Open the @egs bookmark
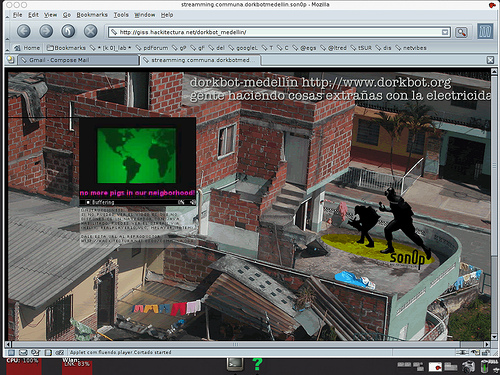Screen dimensions: 500x375 coord(304,48)
